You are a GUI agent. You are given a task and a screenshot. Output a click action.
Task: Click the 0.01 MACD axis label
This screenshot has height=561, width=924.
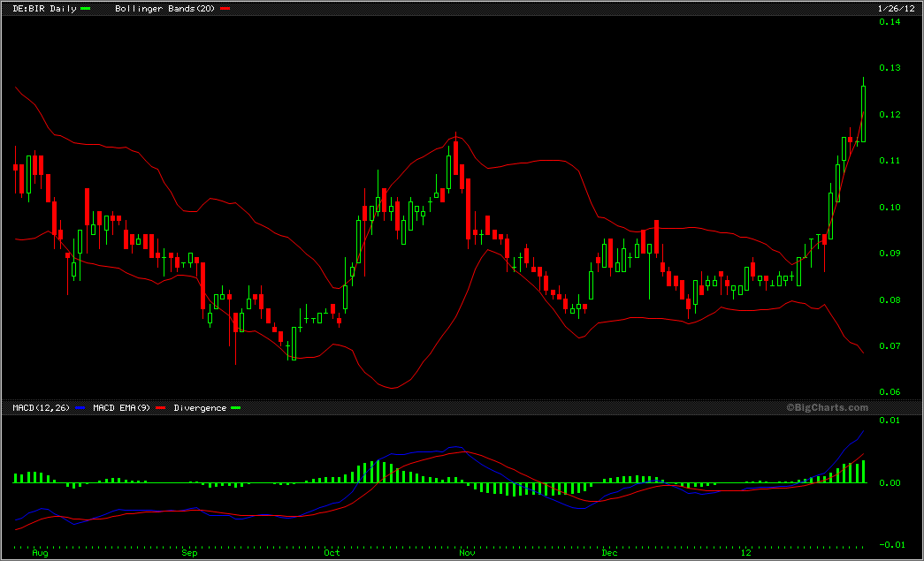(x=890, y=420)
